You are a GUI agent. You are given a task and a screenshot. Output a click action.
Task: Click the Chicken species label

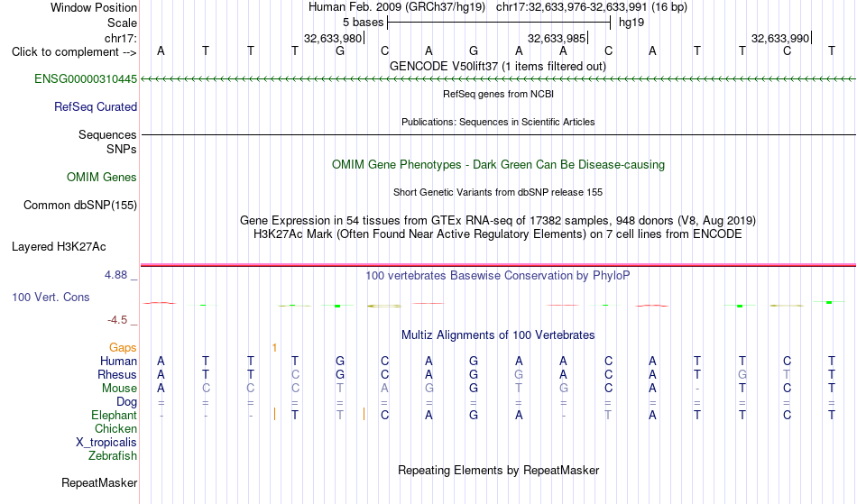coord(115,429)
